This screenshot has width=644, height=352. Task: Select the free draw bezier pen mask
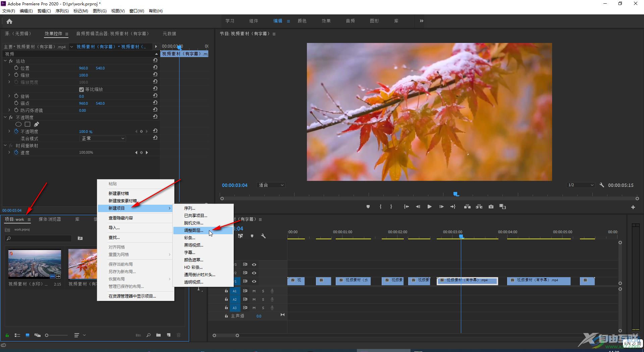point(37,124)
